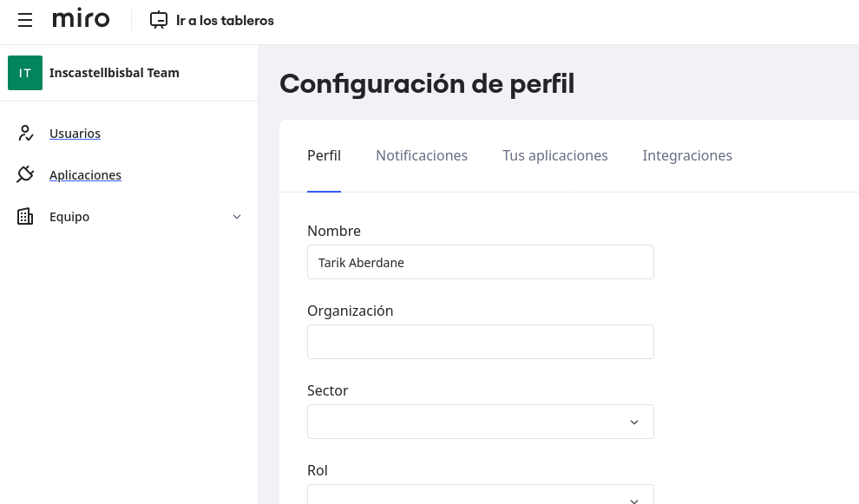Open the Rol dropdown

click(480, 496)
